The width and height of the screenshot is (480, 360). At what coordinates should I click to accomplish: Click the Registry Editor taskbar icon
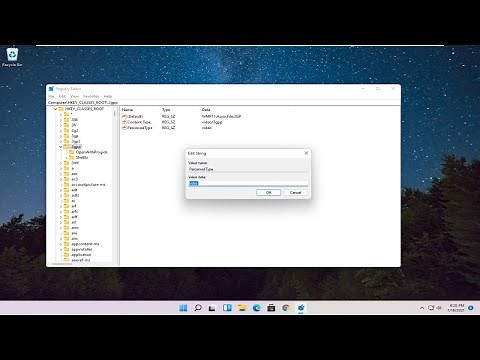pos(301,308)
